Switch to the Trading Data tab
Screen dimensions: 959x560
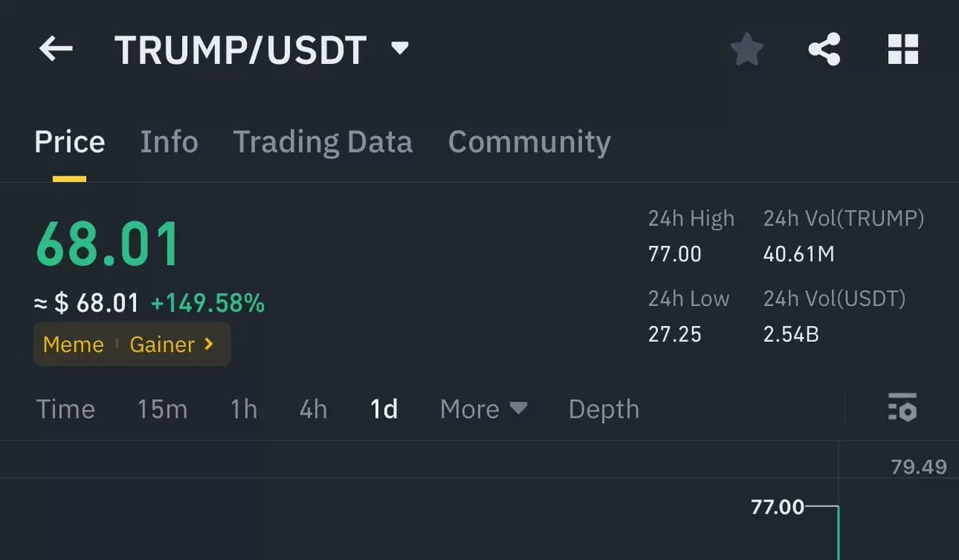click(323, 142)
